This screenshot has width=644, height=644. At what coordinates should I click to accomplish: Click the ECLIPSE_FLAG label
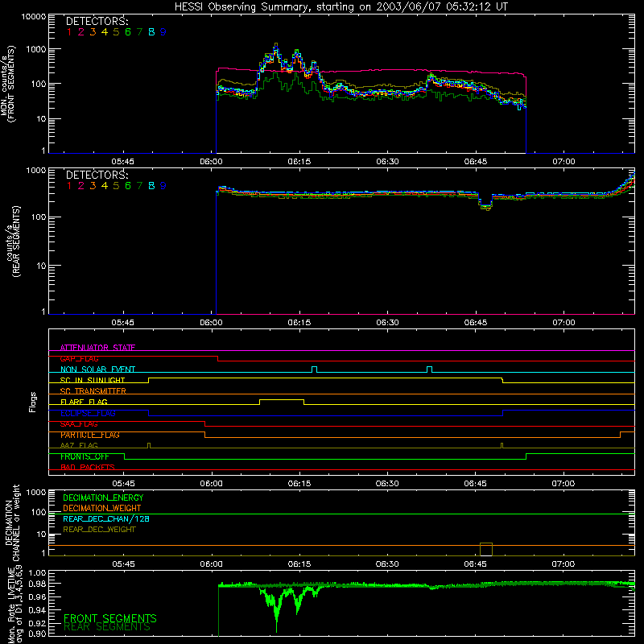coord(88,413)
